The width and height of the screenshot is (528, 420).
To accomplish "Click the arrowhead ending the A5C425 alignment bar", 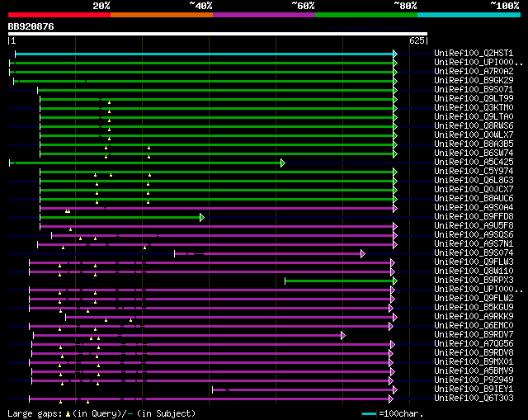I will [283, 163].
